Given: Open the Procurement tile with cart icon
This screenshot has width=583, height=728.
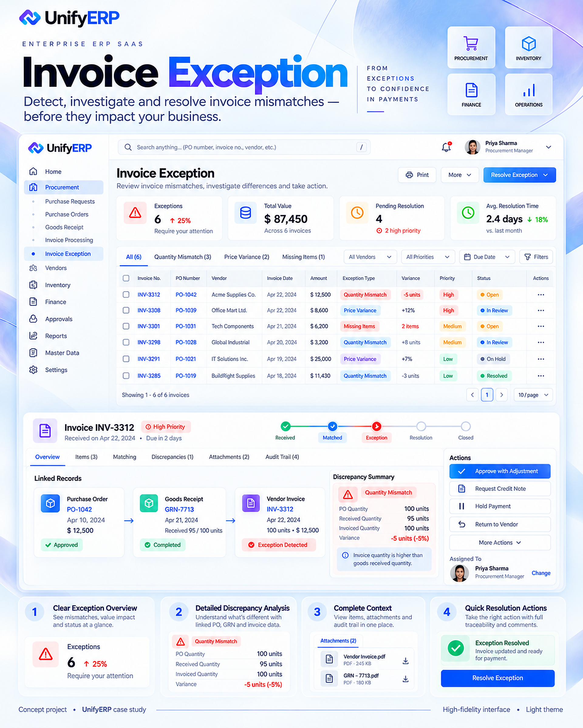Looking at the screenshot, I should [x=471, y=48].
